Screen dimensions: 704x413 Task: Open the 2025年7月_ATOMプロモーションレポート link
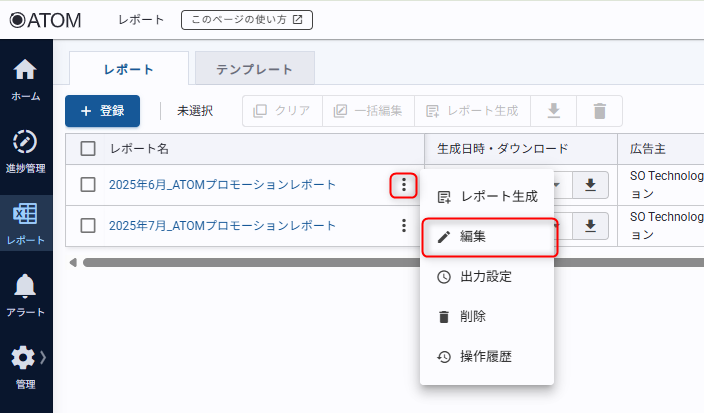coord(222,226)
